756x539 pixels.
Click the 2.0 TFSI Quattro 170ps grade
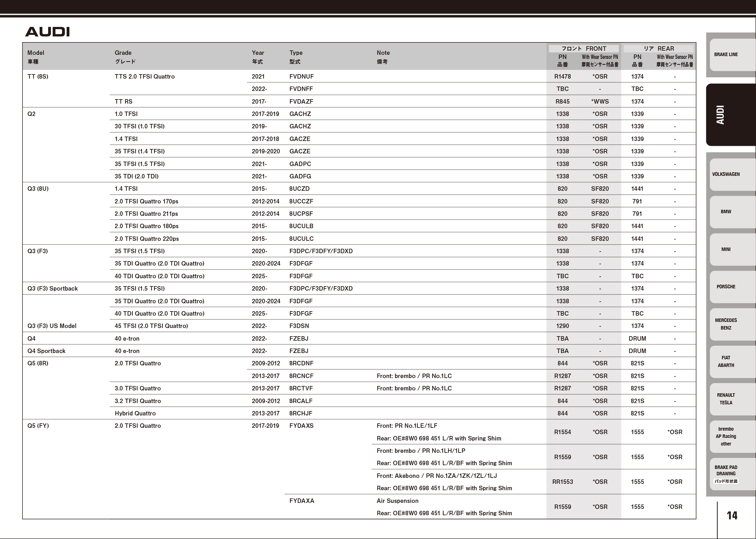coord(146,202)
